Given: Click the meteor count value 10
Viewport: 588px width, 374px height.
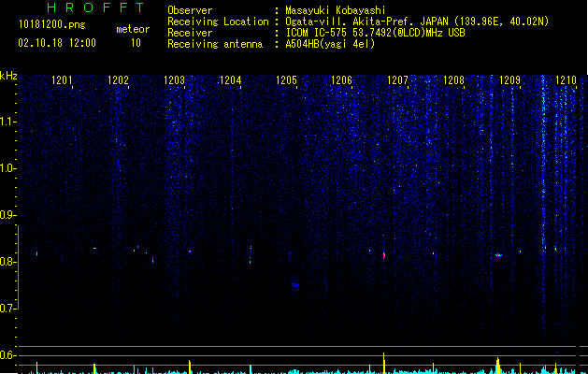Looking at the screenshot, I should (x=136, y=43).
